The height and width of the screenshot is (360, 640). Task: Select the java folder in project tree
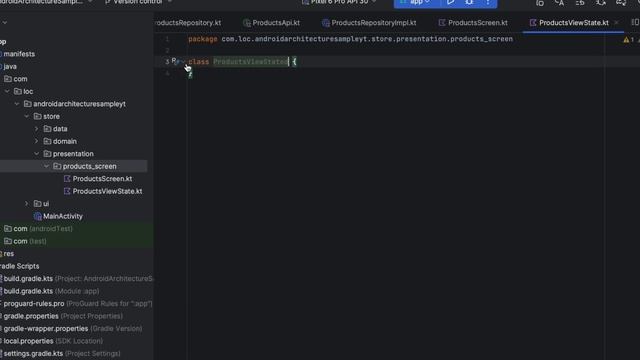(x=9, y=67)
